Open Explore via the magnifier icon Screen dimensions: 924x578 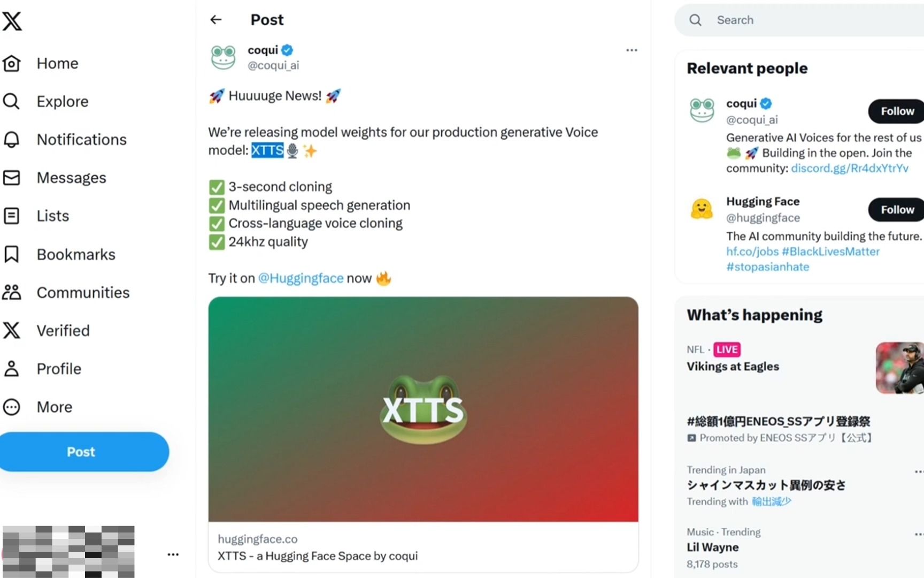(12, 101)
